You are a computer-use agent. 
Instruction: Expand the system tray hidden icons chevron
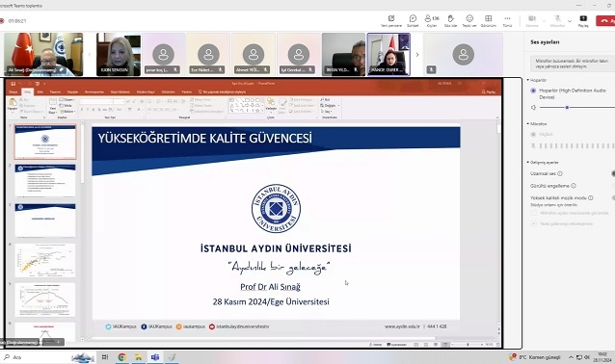[571, 357]
